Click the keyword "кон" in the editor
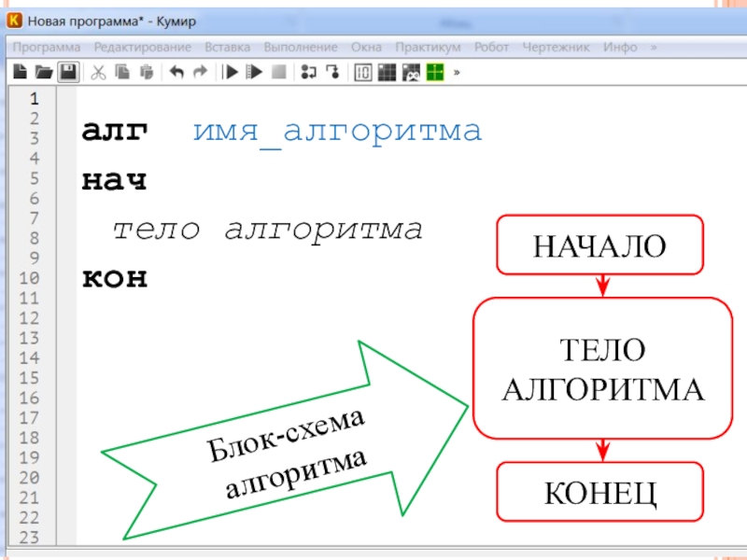Image resolution: width=747 pixels, height=560 pixels. 115,278
